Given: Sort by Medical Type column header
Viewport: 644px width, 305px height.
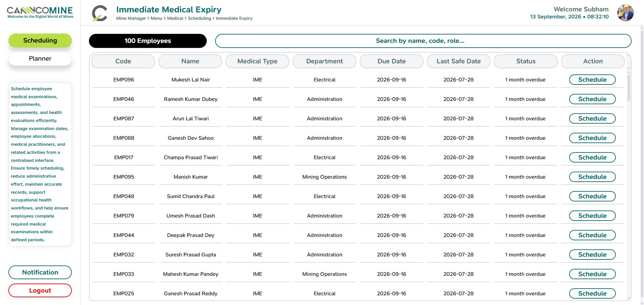Looking at the screenshot, I should point(257,61).
